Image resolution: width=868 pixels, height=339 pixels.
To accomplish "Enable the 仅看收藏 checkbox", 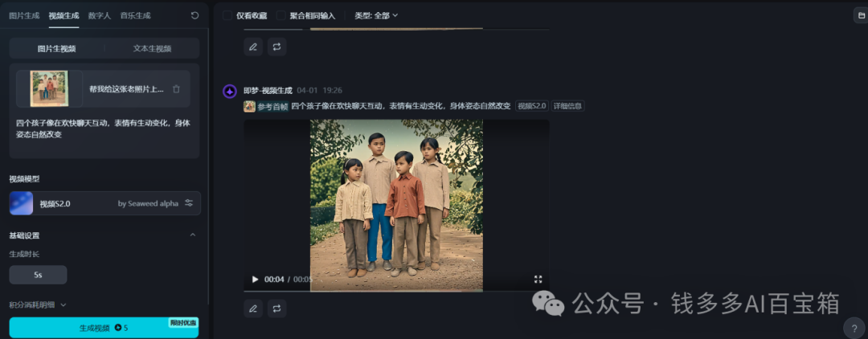I will (x=227, y=15).
